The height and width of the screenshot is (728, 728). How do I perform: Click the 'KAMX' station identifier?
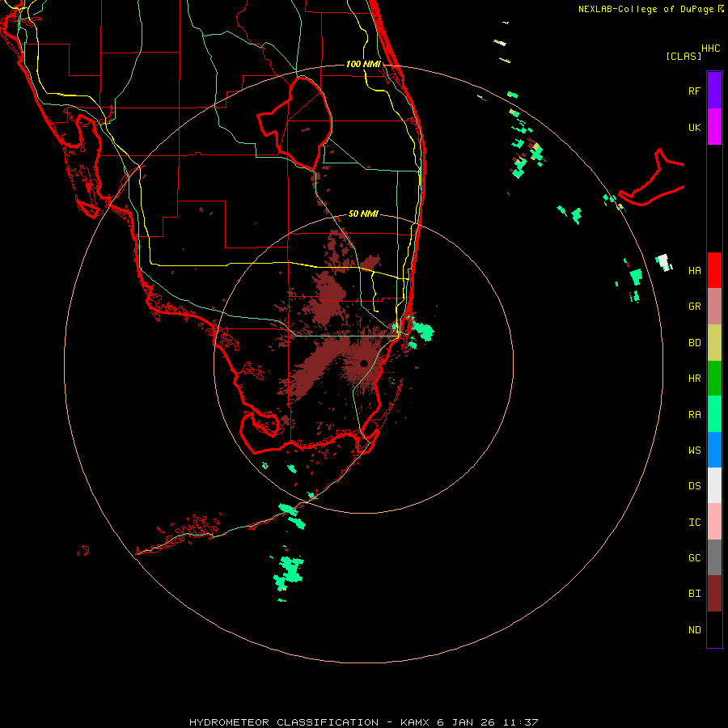point(415,722)
